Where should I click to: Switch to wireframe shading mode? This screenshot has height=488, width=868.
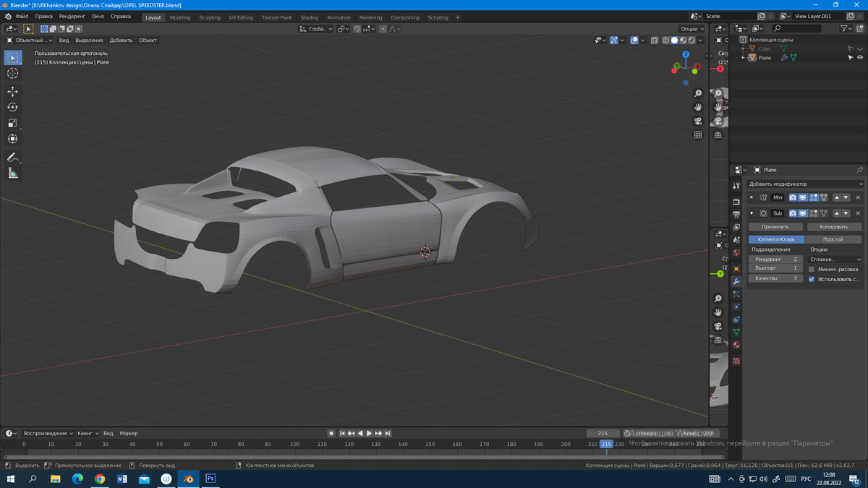tap(666, 40)
